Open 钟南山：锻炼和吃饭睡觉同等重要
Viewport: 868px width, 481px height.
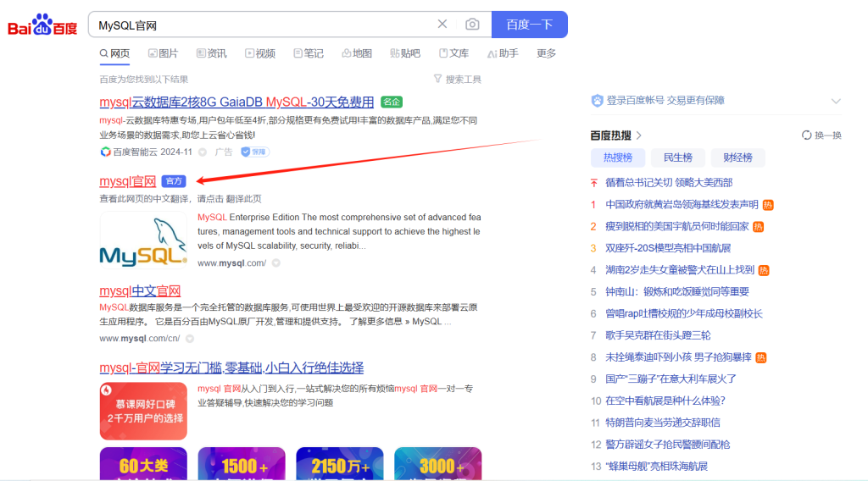677,292
